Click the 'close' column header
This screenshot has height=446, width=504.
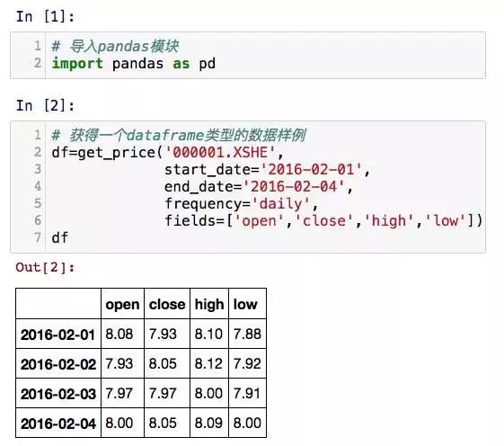167,304
